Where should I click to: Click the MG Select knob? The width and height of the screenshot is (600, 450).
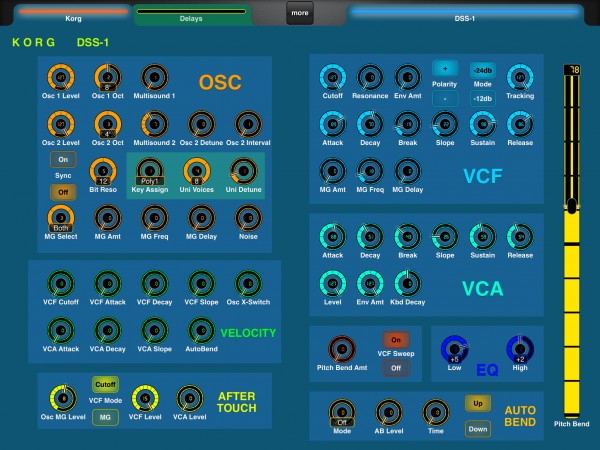click(x=61, y=218)
